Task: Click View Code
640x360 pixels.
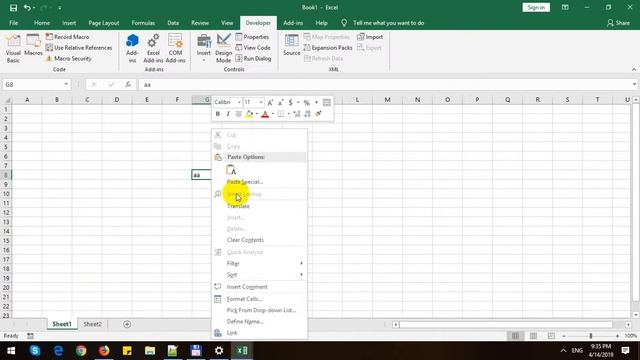Action: coord(253,48)
